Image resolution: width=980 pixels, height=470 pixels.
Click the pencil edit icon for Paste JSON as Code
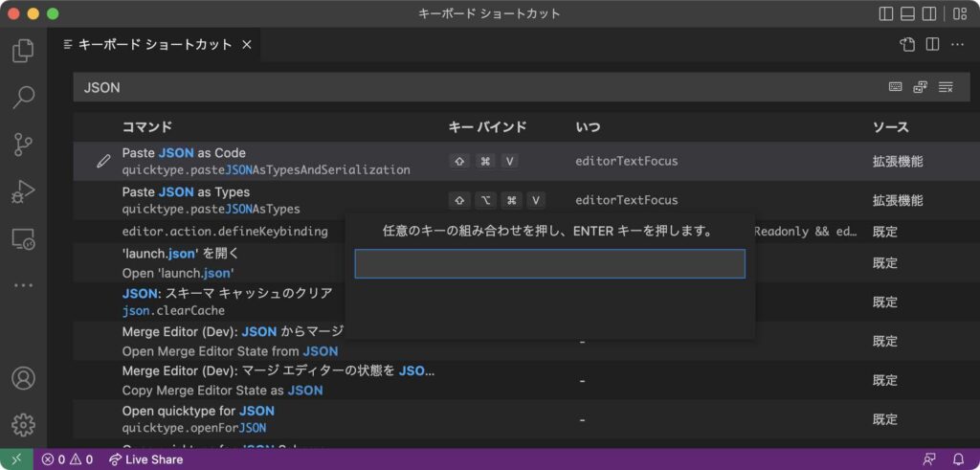pos(103,162)
